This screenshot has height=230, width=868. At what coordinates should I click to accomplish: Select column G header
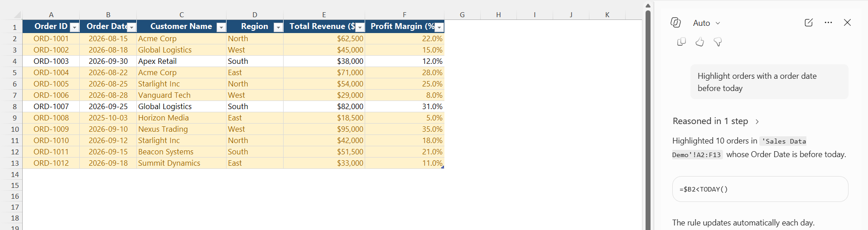click(462, 14)
